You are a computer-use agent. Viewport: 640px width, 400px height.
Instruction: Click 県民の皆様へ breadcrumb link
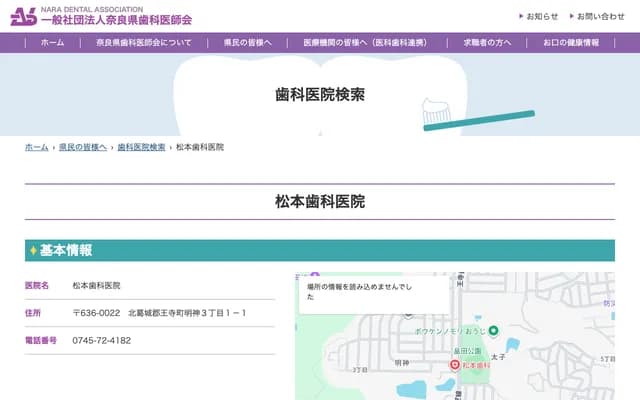tap(82, 147)
